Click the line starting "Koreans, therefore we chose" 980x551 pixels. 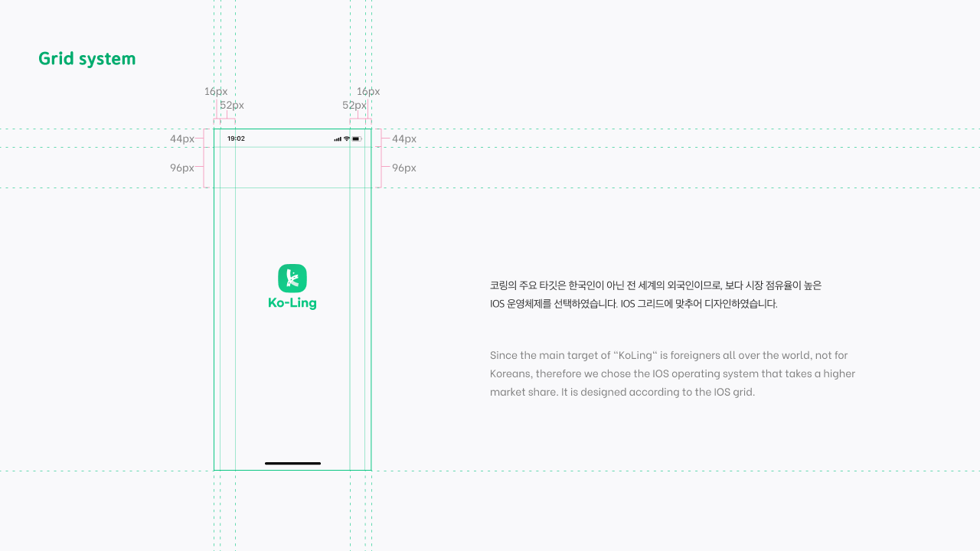pos(672,373)
